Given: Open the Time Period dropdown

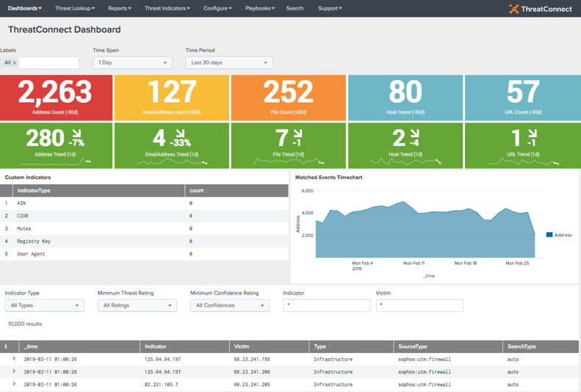Looking at the screenshot, I should click(229, 62).
